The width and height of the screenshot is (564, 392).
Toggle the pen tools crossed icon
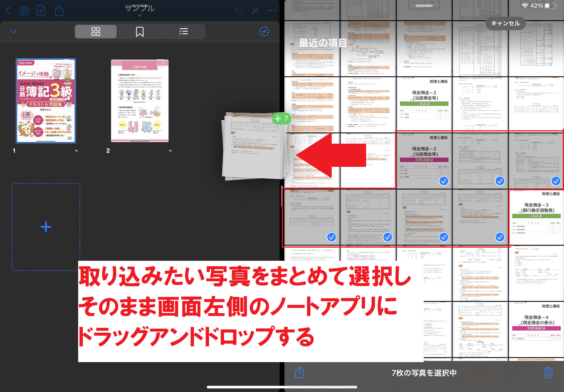[x=255, y=11]
